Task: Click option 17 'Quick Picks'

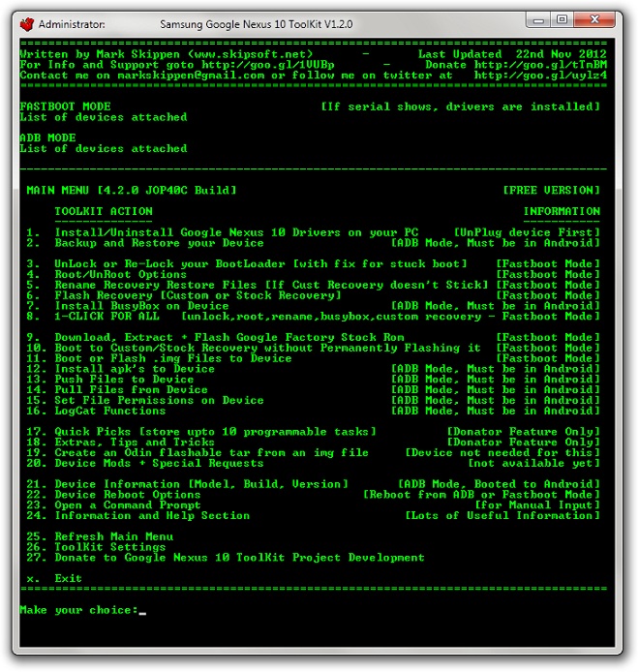Action: tap(201, 432)
